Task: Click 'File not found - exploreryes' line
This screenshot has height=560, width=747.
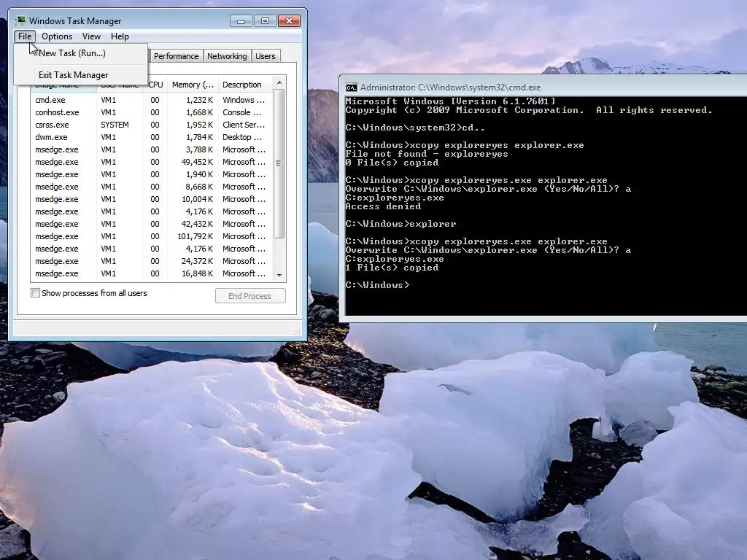Action: click(426, 154)
